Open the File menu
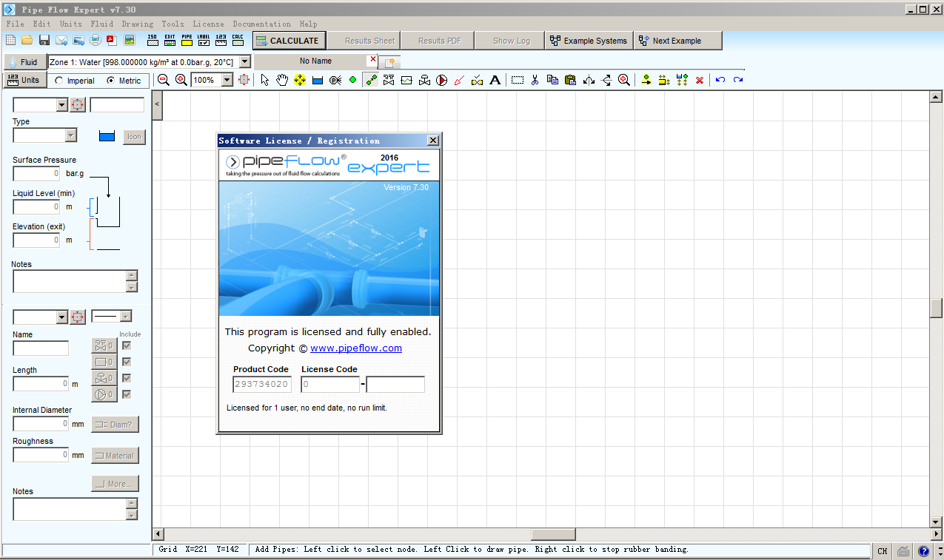Screen dimensions: 944x560 pos(15,24)
